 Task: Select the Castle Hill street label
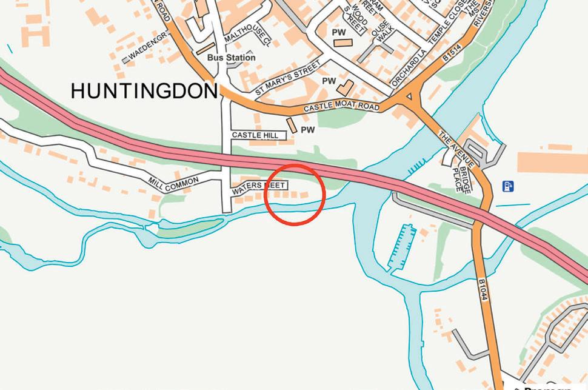tap(255, 135)
